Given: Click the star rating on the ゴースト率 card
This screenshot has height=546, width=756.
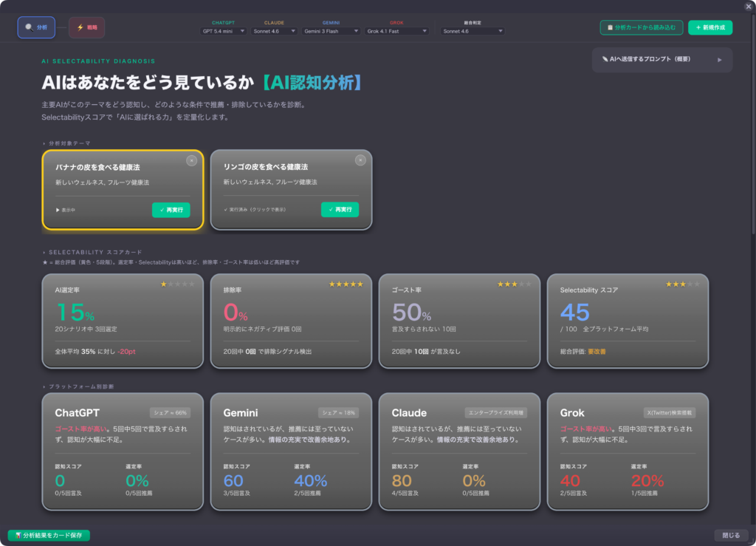Looking at the screenshot, I should tap(514, 284).
